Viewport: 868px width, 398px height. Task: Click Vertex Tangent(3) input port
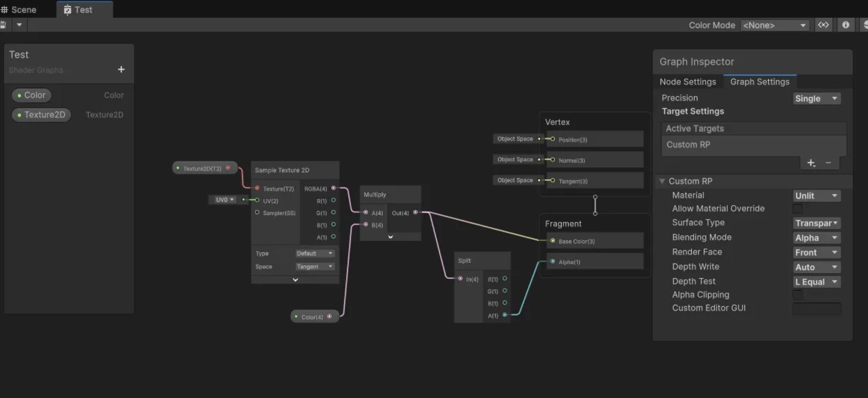pos(553,180)
